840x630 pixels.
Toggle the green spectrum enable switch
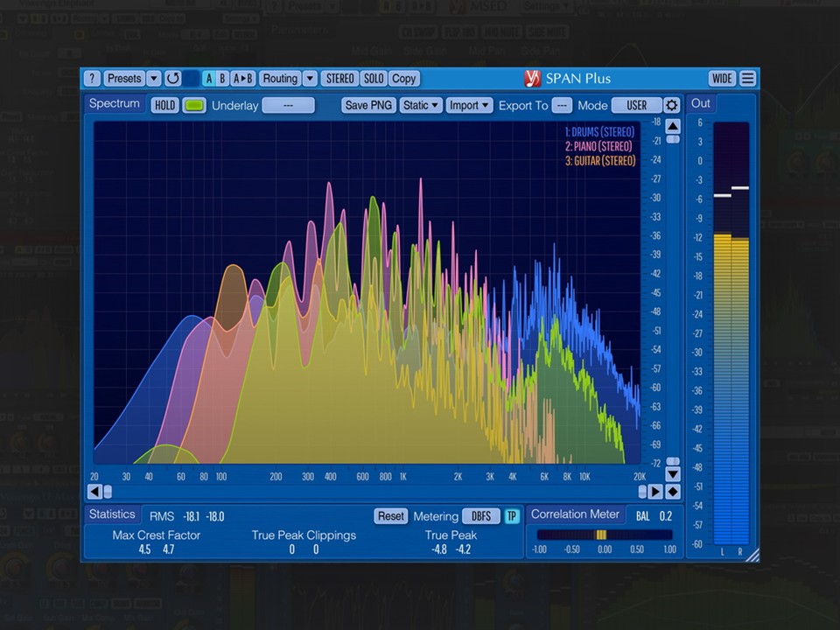pos(194,106)
